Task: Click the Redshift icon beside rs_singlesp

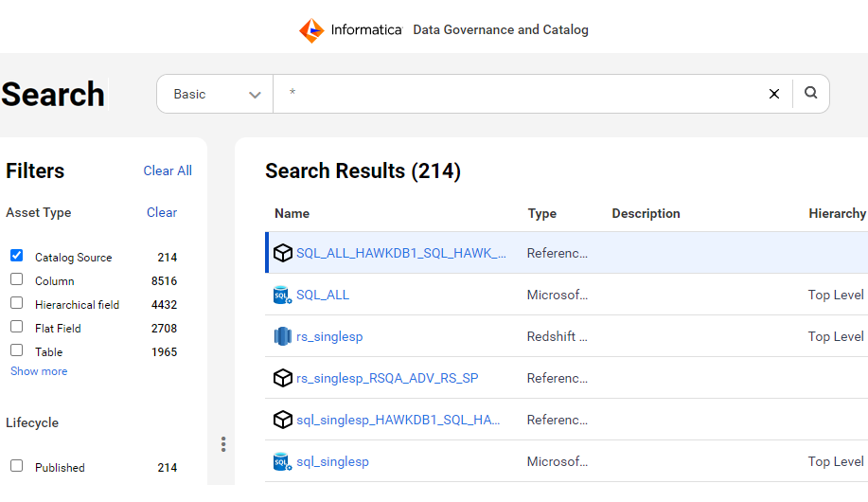Action: (283, 336)
